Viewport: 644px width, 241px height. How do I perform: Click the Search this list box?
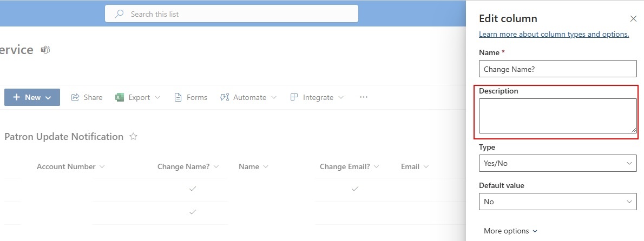pyautogui.click(x=232, y=14)
